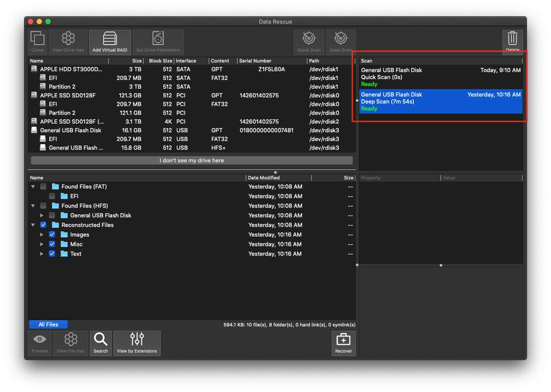The width and height of the screenshot is (551, 392).
Task: Start a Quick Scan
Action: click(x=309, y=41)
